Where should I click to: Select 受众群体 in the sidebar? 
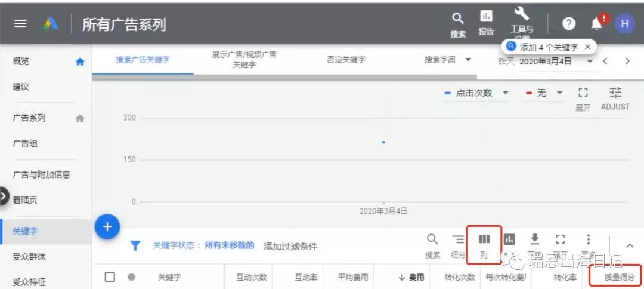point(29,257)
